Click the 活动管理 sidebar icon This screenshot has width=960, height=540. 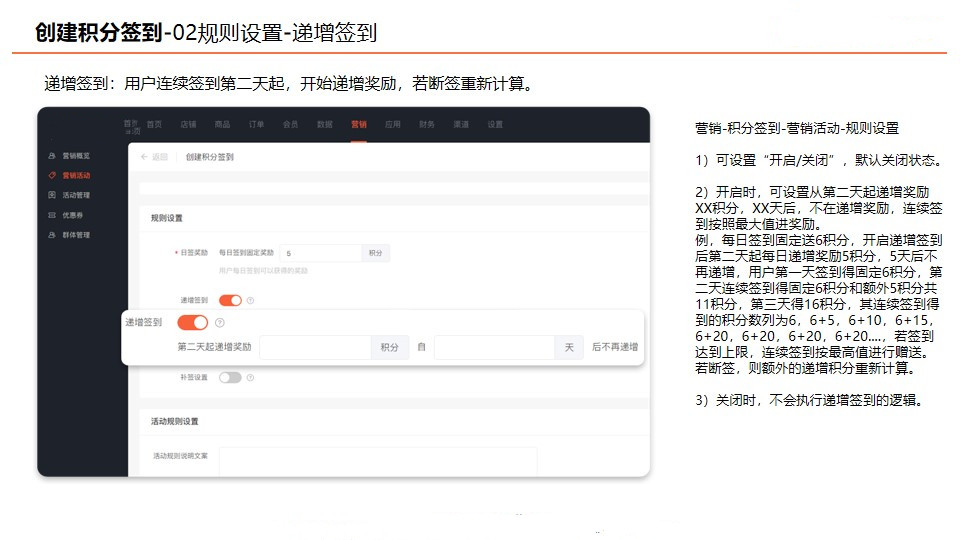52,195
